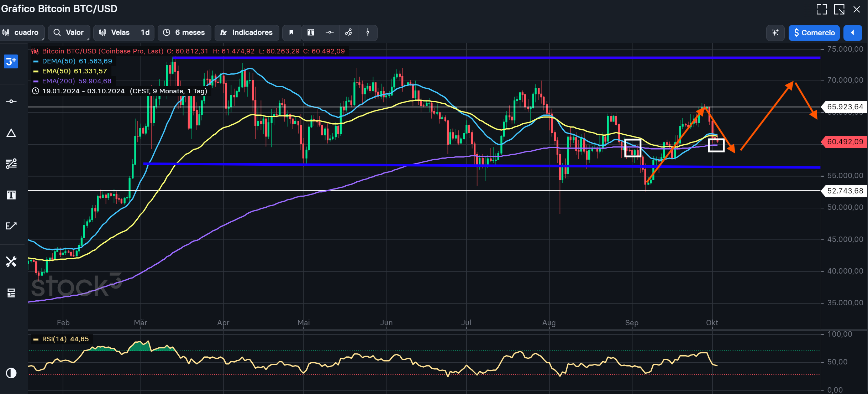Expand the 6 meses time range selector
This screenshot has height=394, width=868.
[184, 33]
